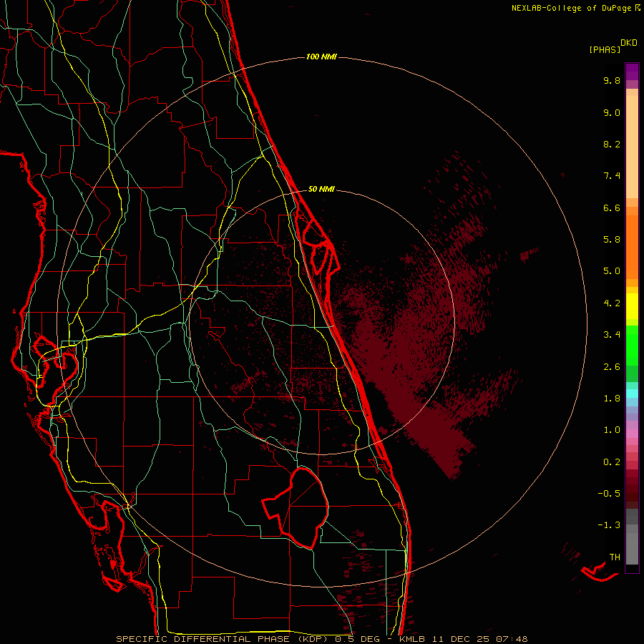Click the TH label on the scale

point(615,557)
